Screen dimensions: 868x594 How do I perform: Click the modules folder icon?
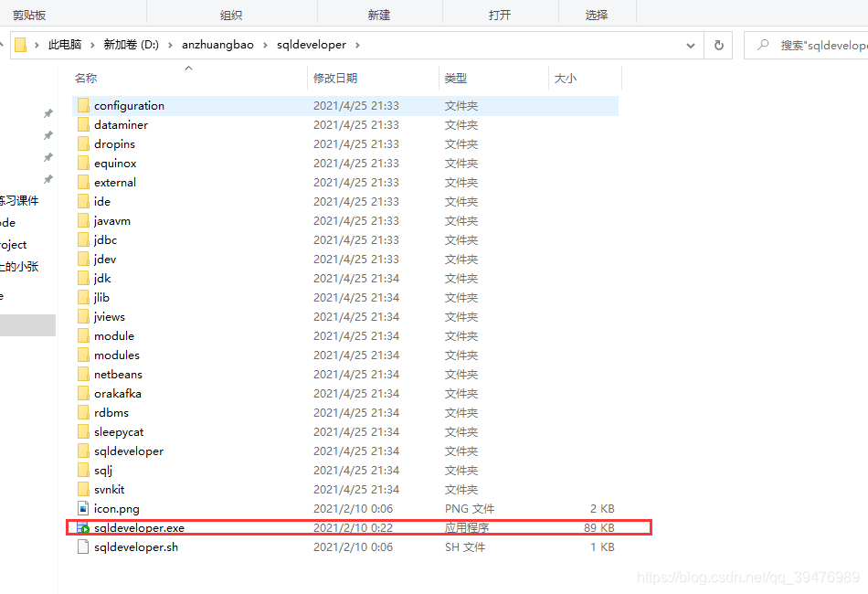coord(83,355)
